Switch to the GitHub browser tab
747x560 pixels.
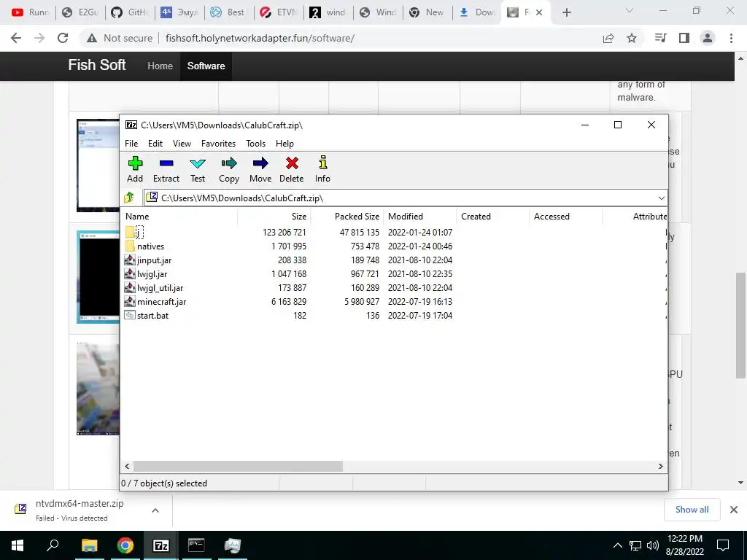click(130, 12)
